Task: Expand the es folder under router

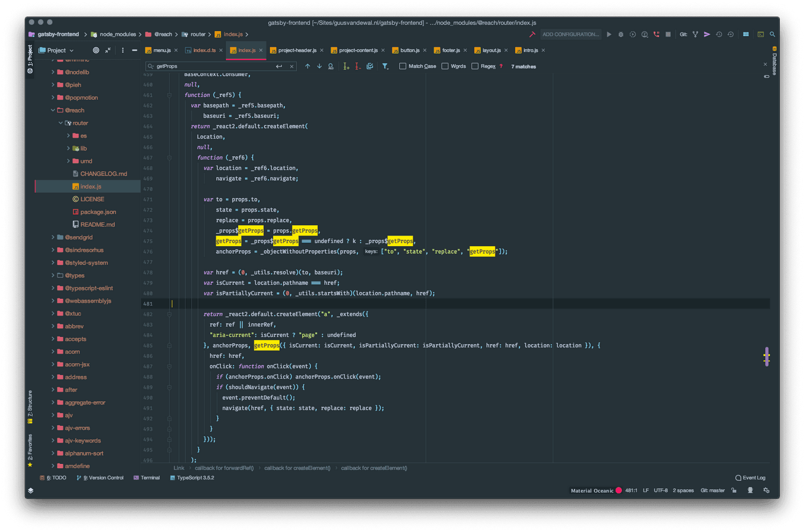Action: pyautogui.click(x=68, y=135)
